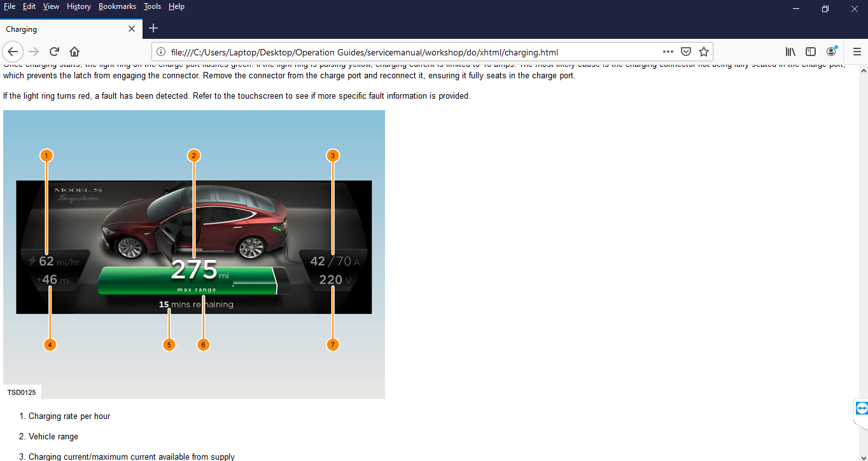Open the Bookmarks menu
The height and width of the screenshot is (461, 868).
[x=117, y=6]
